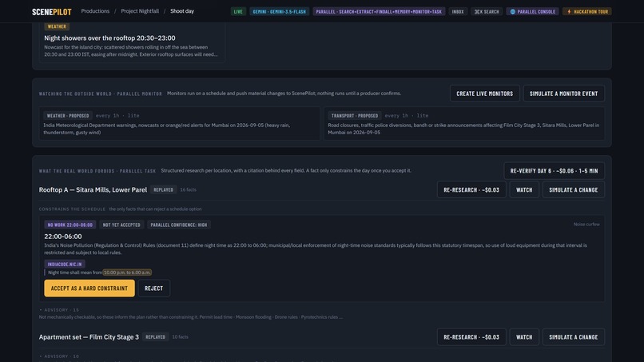The height and width of the screenshot is (362, 644).
Task: Click highlighted '10.00 p.m. to 6.00 a.m.' quote
Action: 127,272
